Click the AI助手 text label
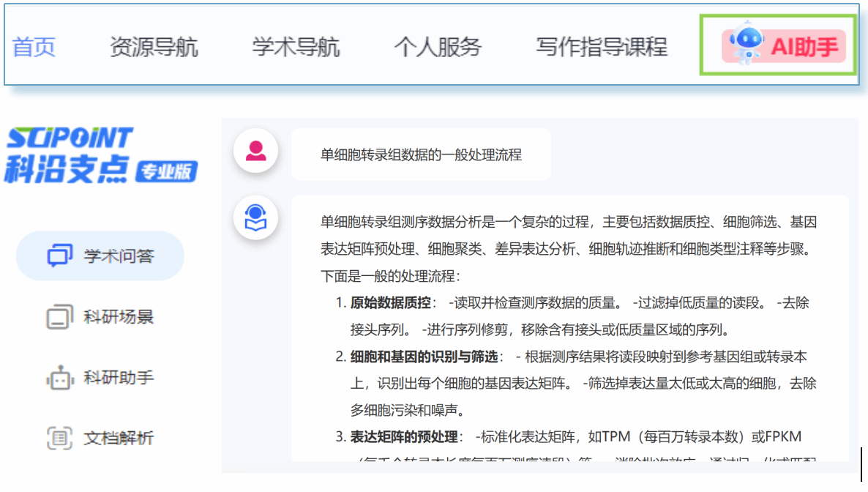 click(804, 47)
